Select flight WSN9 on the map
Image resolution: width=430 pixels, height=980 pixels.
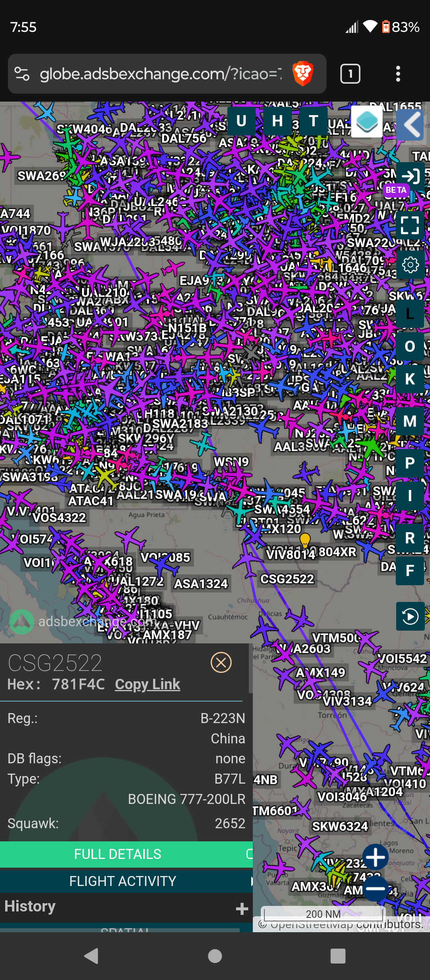coord(231,462)
